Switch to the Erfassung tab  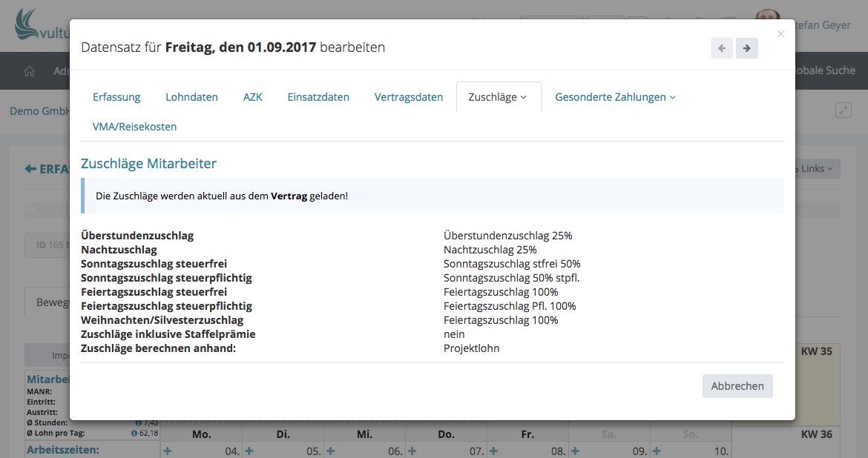tap(116, 97)
